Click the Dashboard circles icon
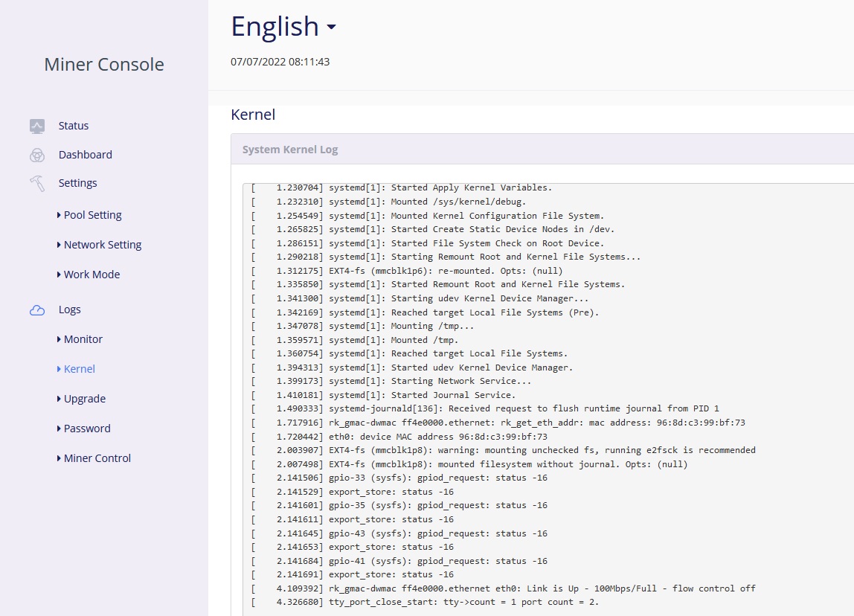This screenshot has height=616, width=854. point(37,155)
